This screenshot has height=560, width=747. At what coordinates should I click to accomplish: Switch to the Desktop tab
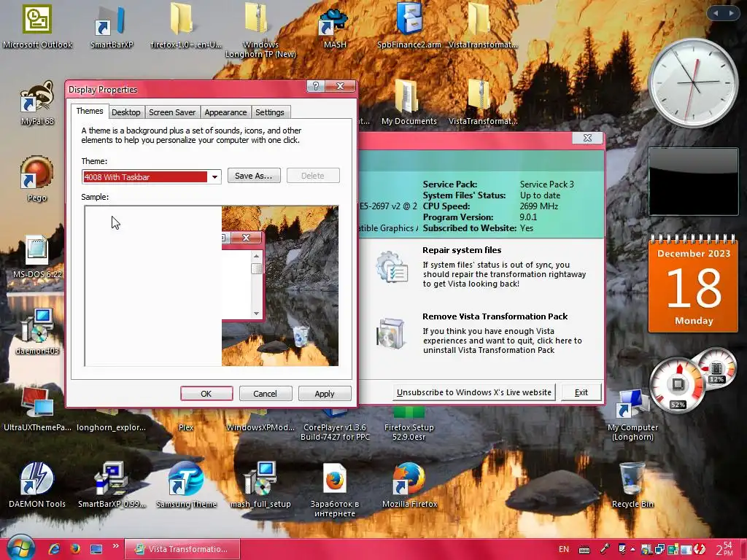coord(125,112)
